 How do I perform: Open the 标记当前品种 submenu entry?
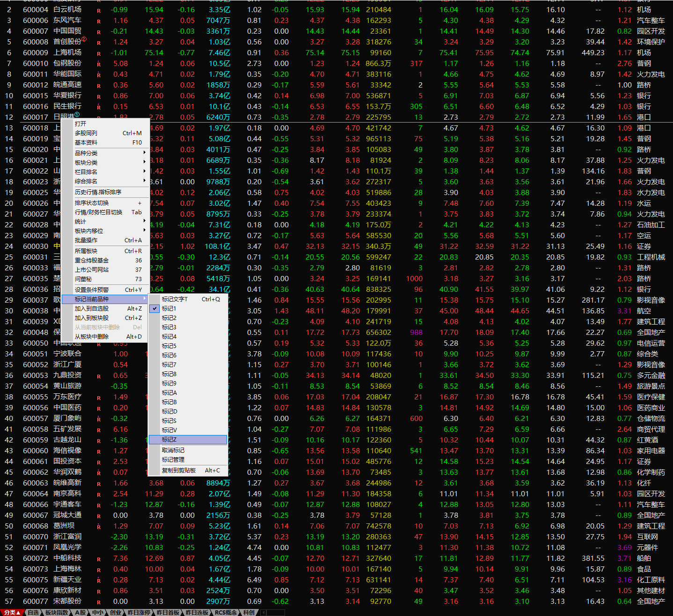[104, 299]
